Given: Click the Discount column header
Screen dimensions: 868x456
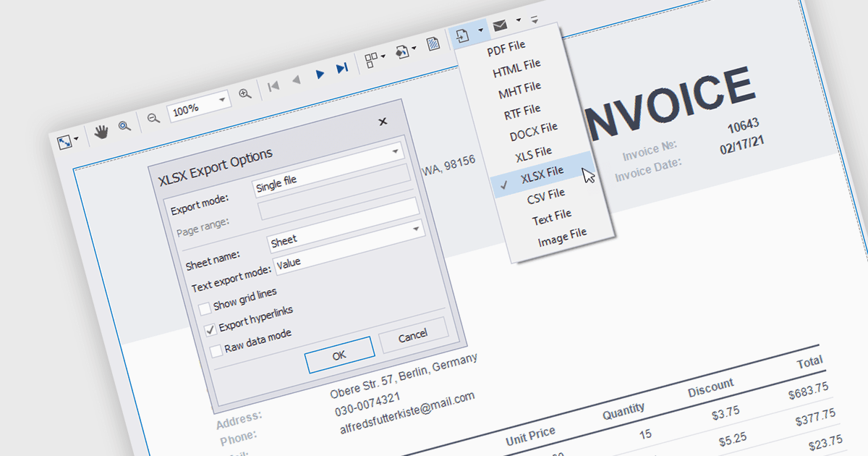Looking at the screenshot, I should [x=710, y=387].
